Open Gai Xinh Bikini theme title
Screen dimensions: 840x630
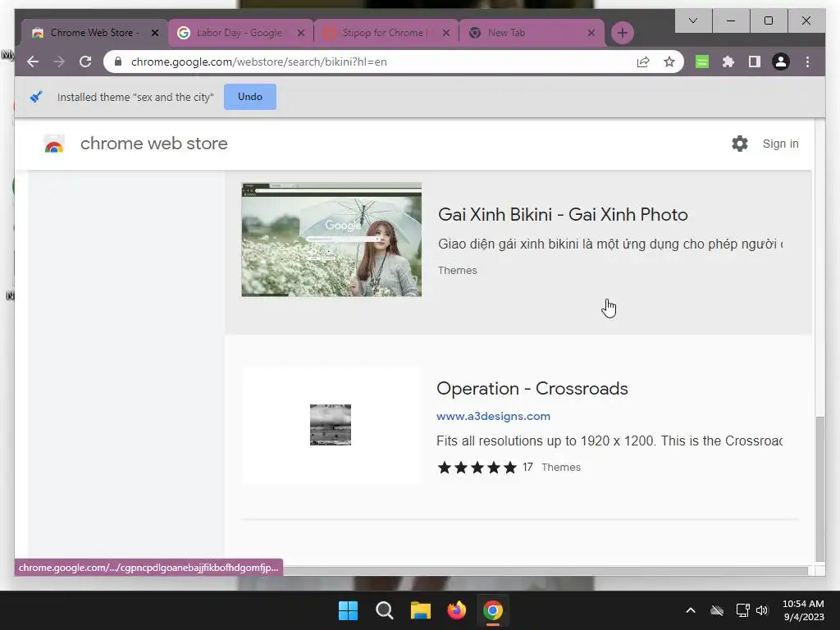click(563, 214)
